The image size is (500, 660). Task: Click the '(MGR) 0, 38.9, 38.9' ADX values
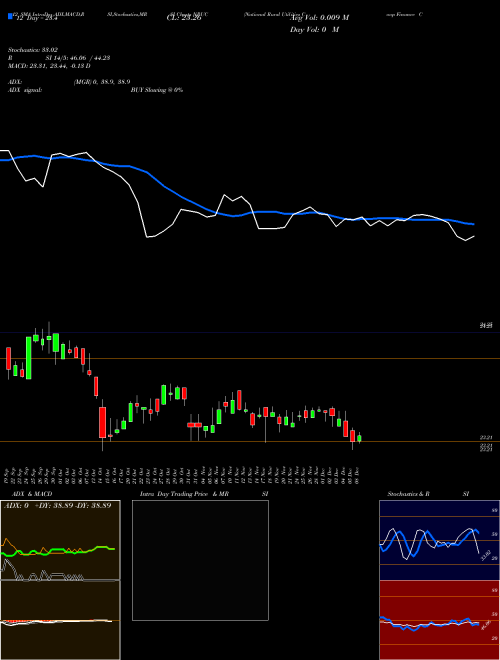click(x=102, y=82)
